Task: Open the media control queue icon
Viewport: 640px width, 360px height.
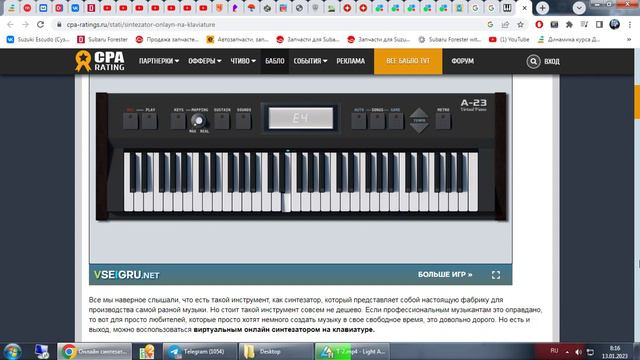Action: tap(584, 24)
